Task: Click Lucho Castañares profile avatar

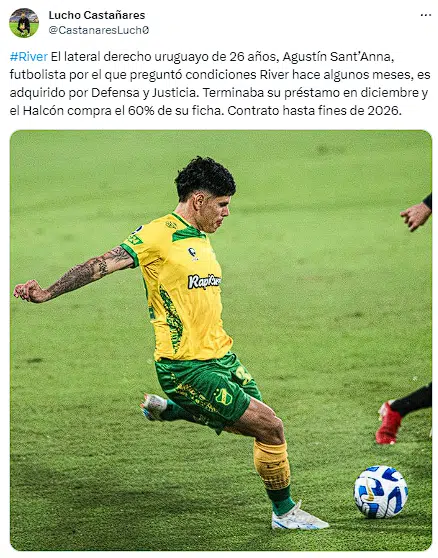Action: pos(24,23)
